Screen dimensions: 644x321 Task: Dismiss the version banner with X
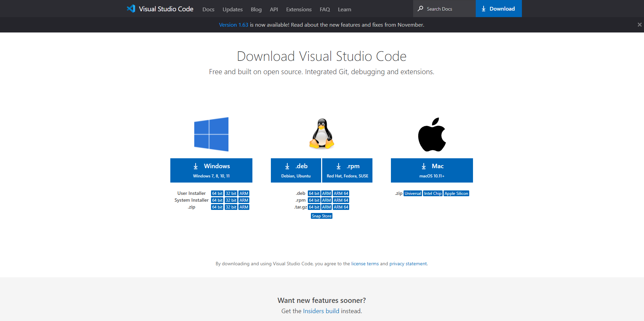pos(640,25)
